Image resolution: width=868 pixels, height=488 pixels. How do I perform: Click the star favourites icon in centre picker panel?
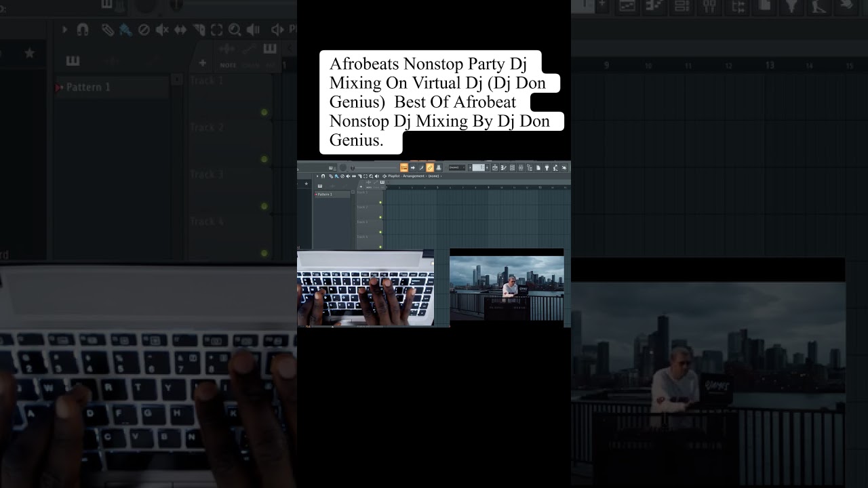tap(307, 184)
